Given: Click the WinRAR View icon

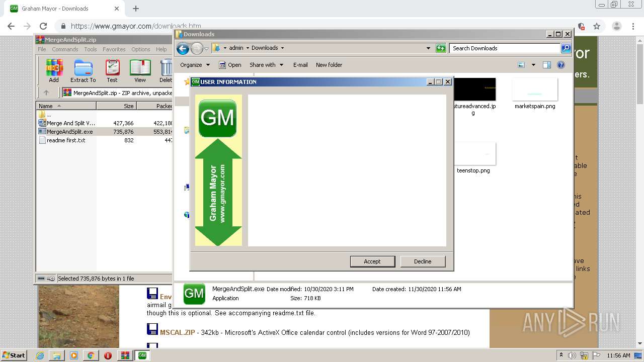Looking at the screenshot, I should tap(140, 71).
